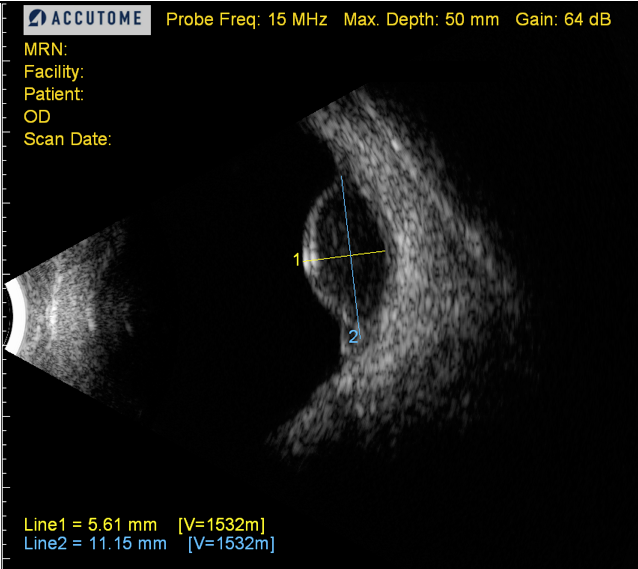The image size is (638, 569).
Task: Click the "OD" eye indicator
Action: pyautogui.click(x=37, y=117)
